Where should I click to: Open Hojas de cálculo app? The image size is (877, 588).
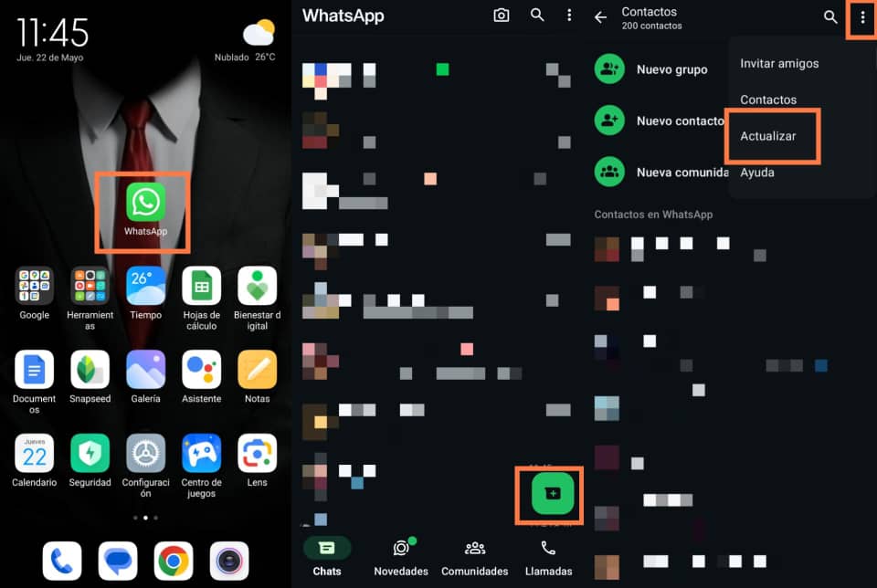201,286
